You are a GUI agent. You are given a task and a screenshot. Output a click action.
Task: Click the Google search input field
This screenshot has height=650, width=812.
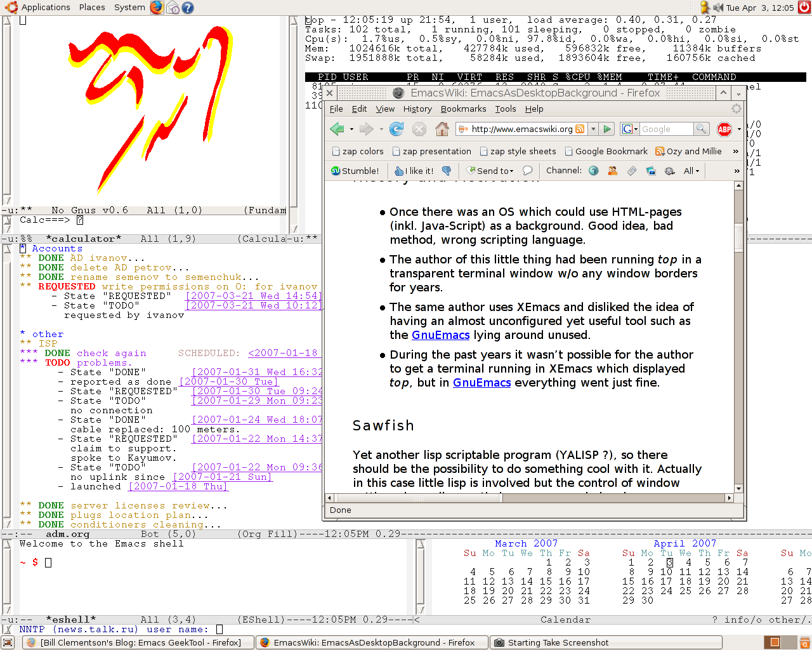666,129
